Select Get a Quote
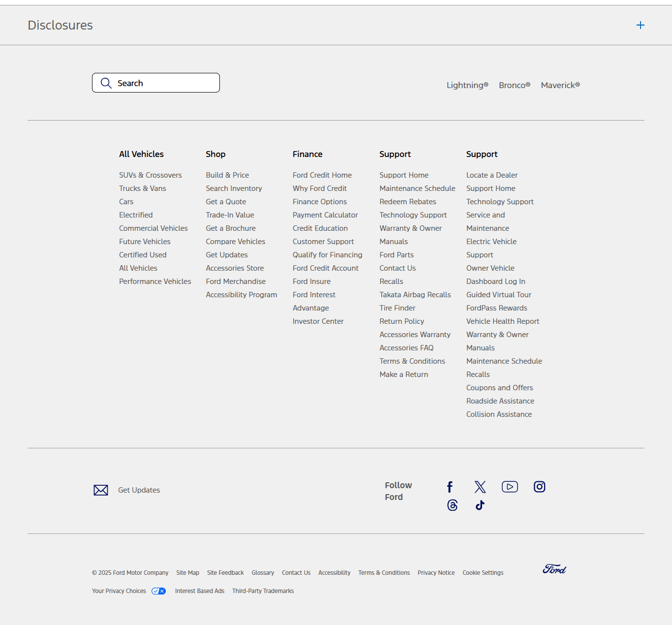Viewport: 672px width, 625px height. coord(226,202)
